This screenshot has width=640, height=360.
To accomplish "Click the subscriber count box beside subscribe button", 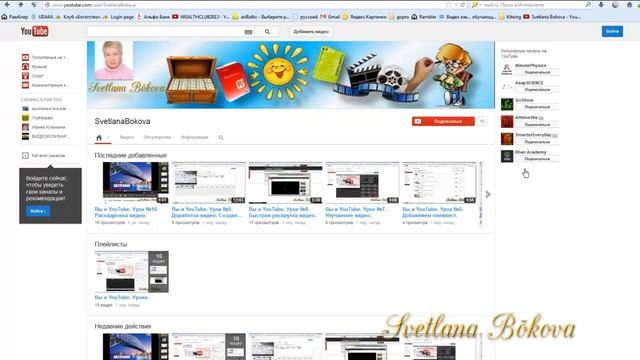I will click(482, 121).
